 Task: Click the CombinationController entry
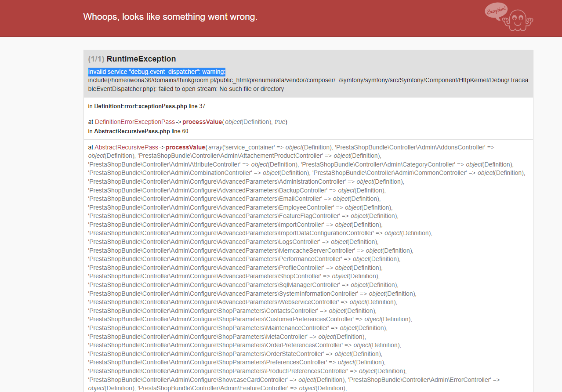point(170,173)
